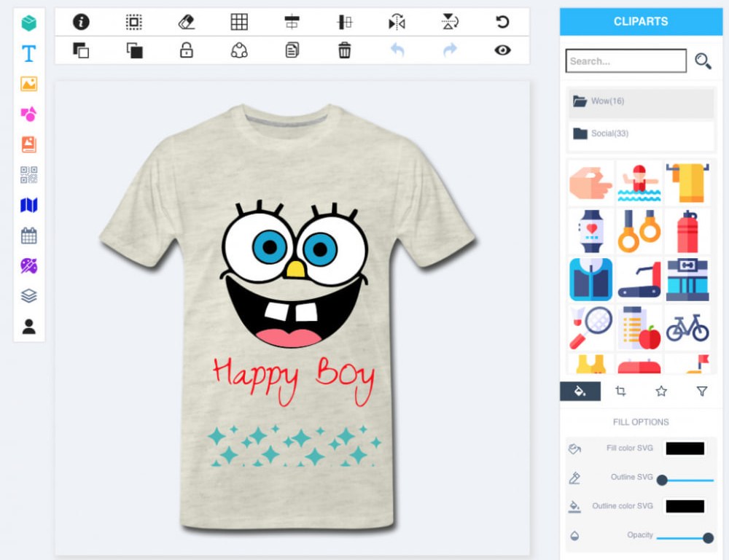
Task: Open the Shapes tool in sidebar
Action: (x=29, y=114)
